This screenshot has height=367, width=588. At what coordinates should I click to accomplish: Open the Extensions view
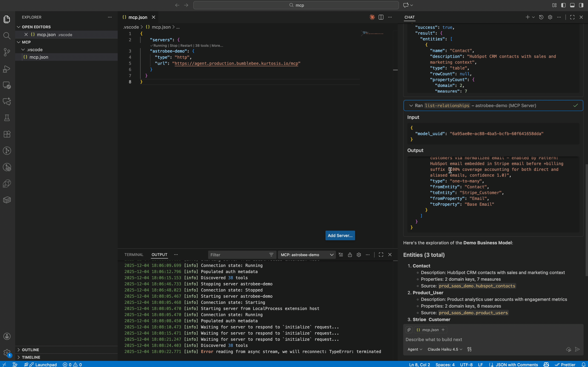click(x=7, y=134)
